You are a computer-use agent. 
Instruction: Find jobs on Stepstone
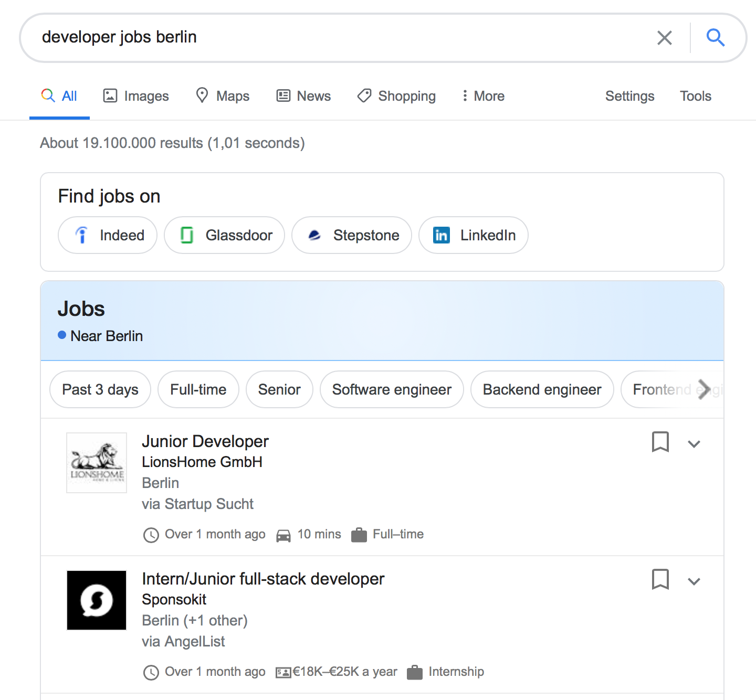click(x=352, y=235)
